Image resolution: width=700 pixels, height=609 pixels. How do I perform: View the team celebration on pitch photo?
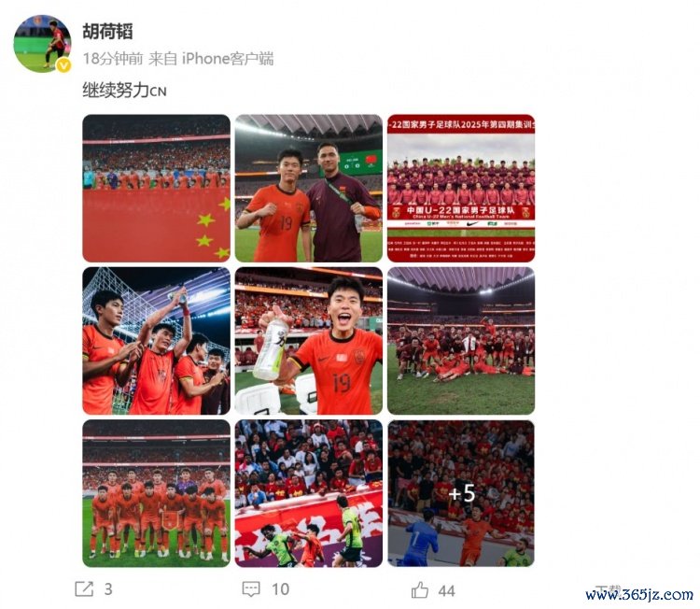pos(461,341)
